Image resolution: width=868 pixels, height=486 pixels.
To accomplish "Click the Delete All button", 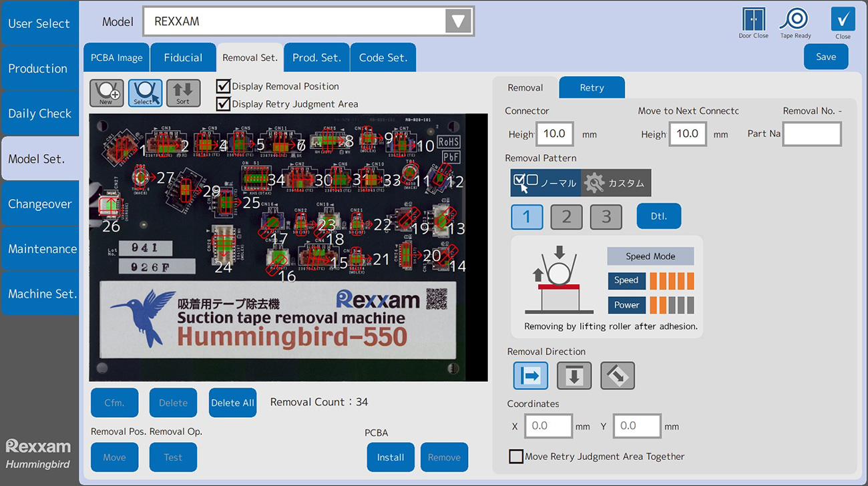I will (x=232, y=403).
